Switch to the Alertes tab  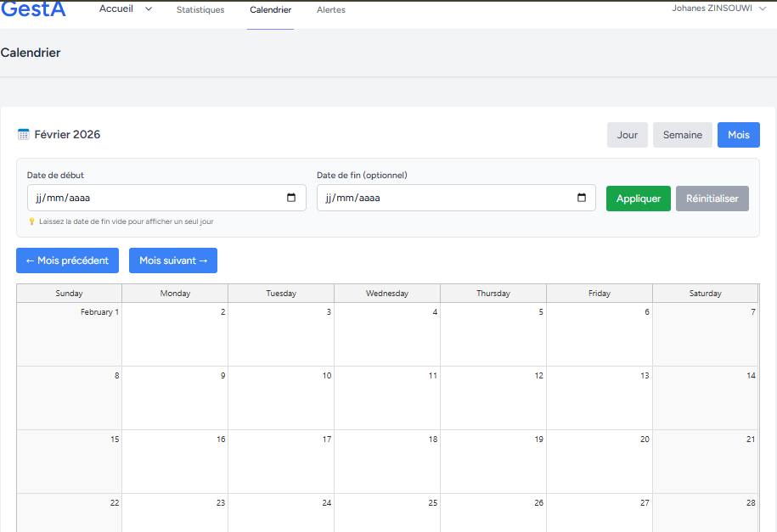point(330,10)
